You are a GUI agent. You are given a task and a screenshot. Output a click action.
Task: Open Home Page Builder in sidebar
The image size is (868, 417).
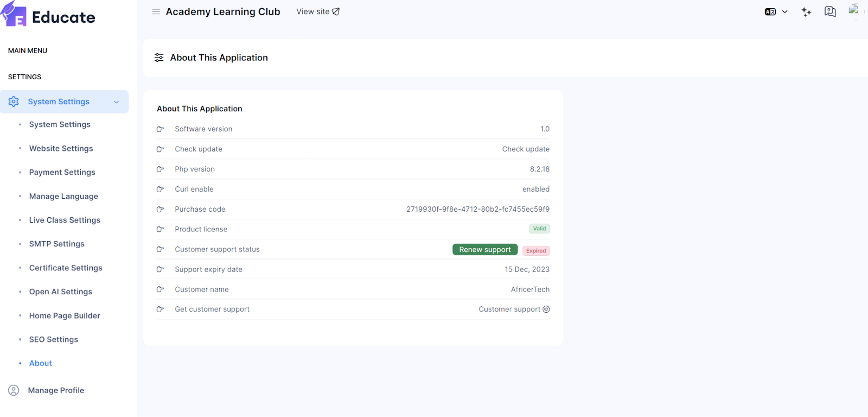(65, 315)
